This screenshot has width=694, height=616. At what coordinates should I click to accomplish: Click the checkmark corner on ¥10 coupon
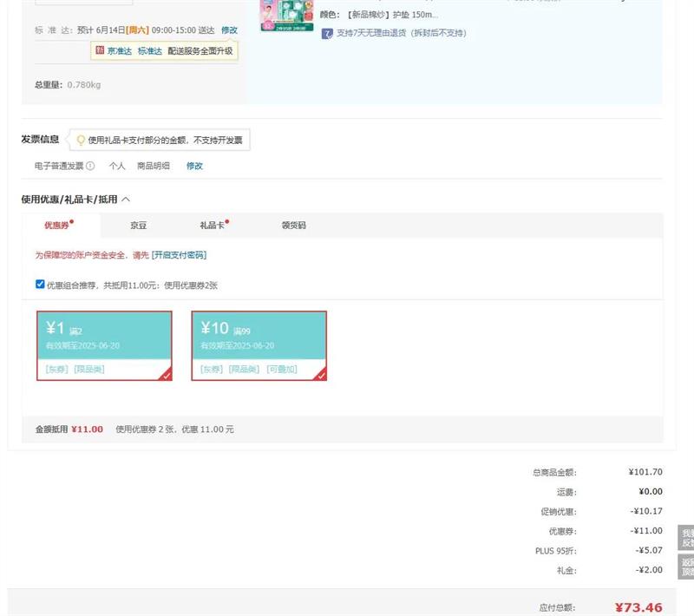[320, 375]
